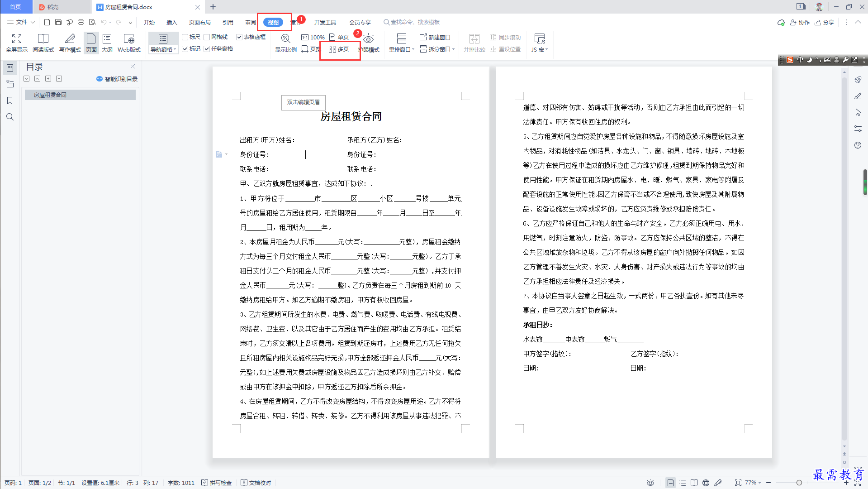Select the page view icon
Image resolution: width=868 pixels, height=489 pixels.
coord(91,43)
